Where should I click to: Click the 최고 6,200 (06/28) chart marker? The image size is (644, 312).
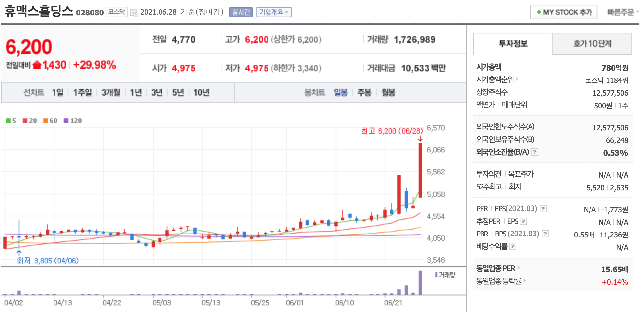click(392, 131)
